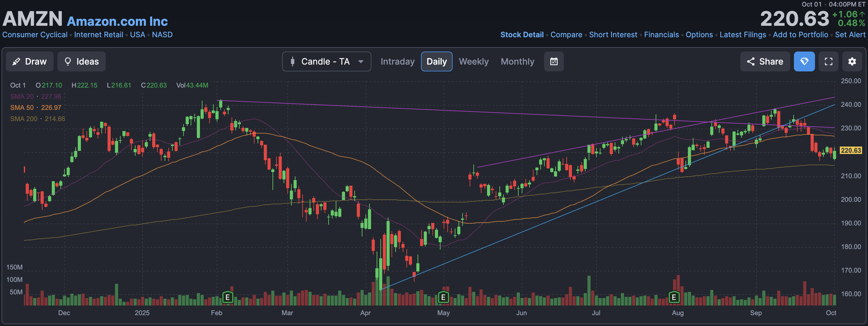
Task: Switch to Intraday timeframe
Action: (x=397, y=61)
